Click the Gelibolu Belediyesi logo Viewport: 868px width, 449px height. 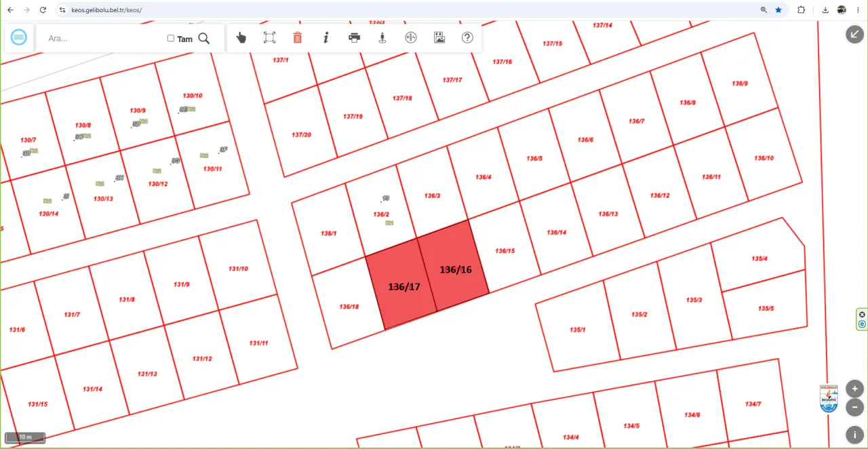tap(829, 399)
